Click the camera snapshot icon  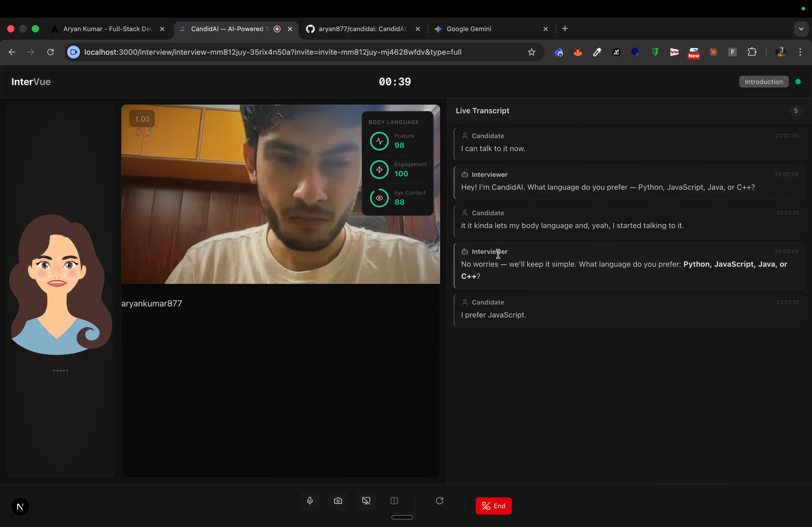(338, 501)
